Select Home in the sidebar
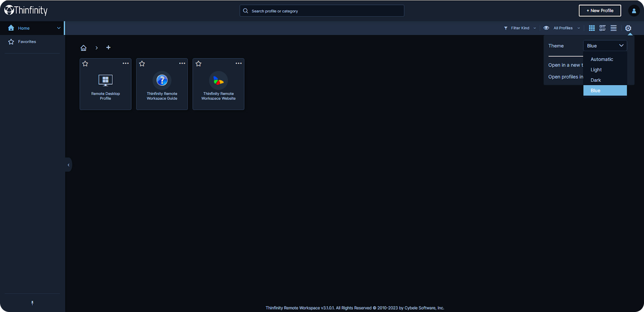This screenshot has height=312, width=644. (32, 28)
